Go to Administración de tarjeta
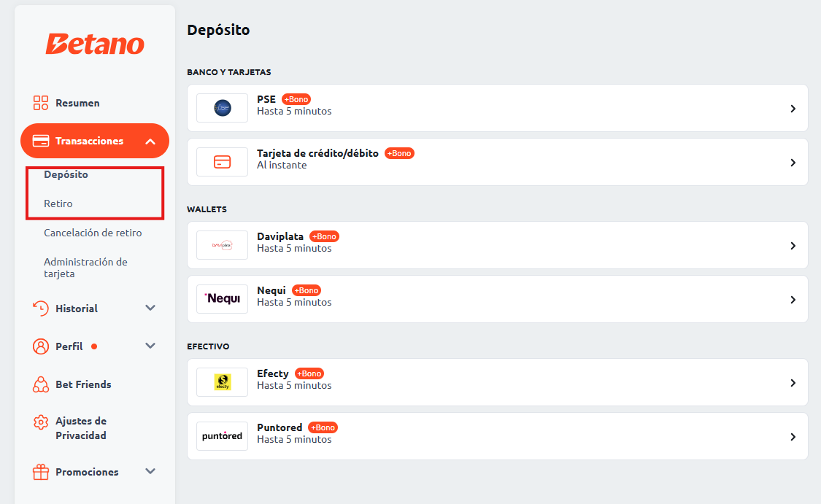The image size is (821, 504). click(85, 268)
